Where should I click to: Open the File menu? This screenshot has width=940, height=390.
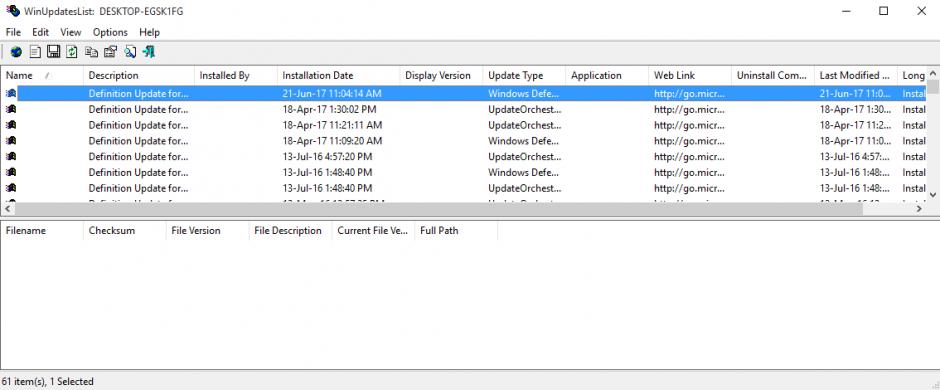(13, 32)
